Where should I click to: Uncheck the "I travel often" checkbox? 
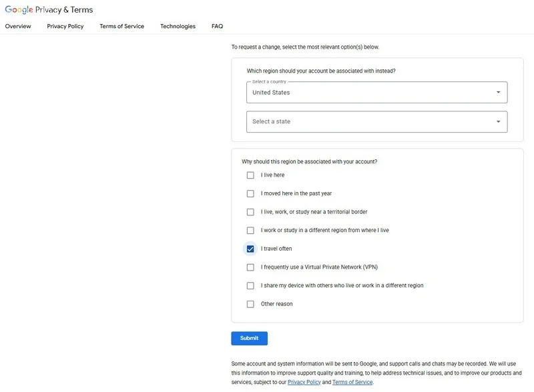tap(250, 249)
